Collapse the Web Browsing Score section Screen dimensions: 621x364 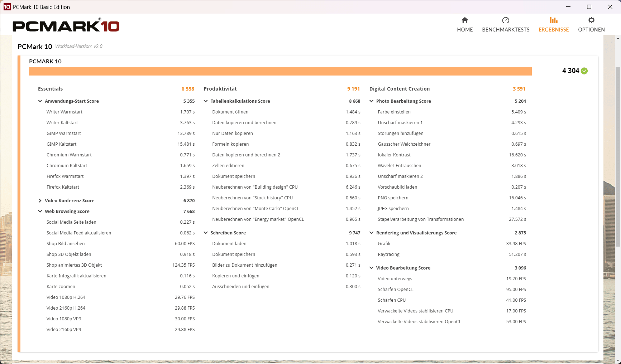tap(40, 212)
